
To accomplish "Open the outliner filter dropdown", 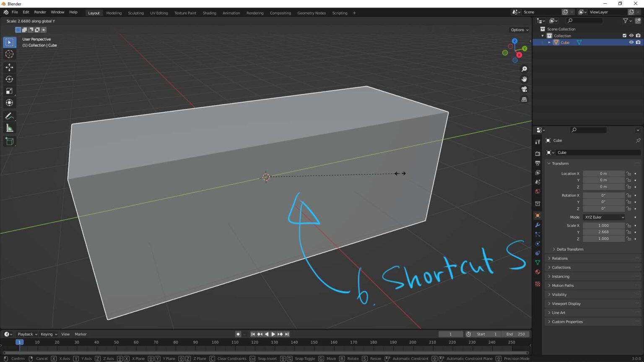I will [x=627, y=21].
